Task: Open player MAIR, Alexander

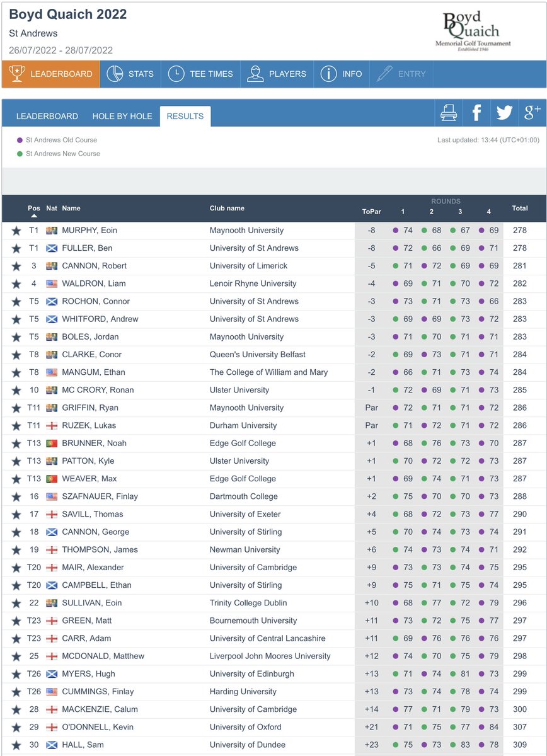Action: pyautogui.click(x=93, y=568)
